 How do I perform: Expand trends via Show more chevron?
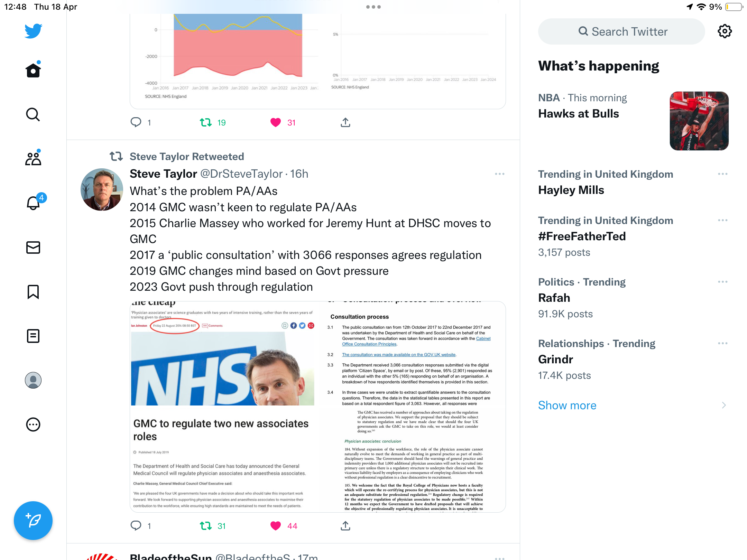coord(724,405)
